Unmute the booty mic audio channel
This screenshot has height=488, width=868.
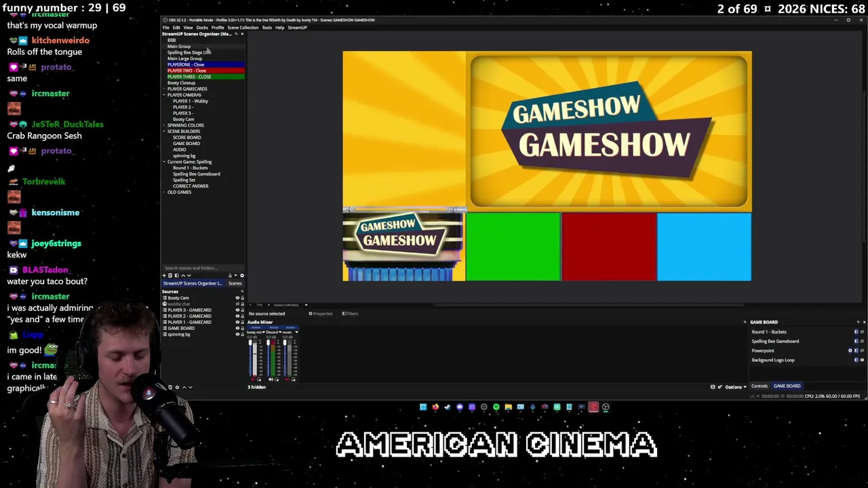(x=253, y=380)
